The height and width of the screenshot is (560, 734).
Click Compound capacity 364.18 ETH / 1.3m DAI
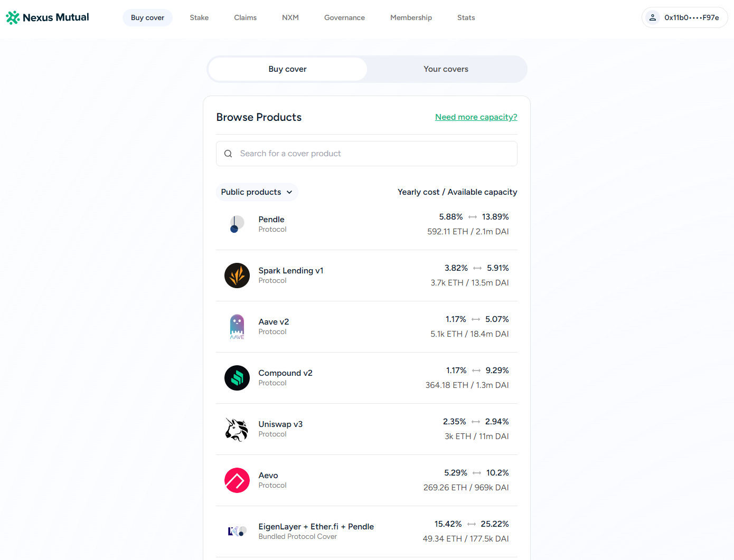(x=467, y=385)
